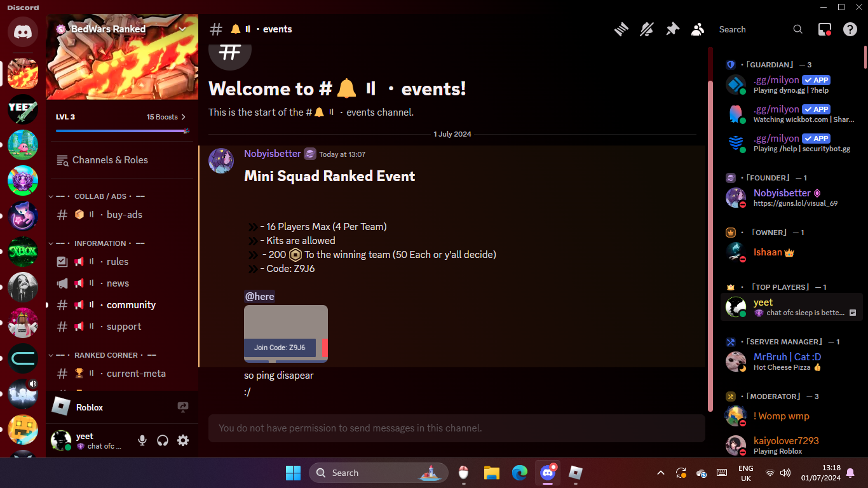The width and height of the screenshot is (868, 488).
Task: Open the server with speaker badge
Action: coord(23,394)
